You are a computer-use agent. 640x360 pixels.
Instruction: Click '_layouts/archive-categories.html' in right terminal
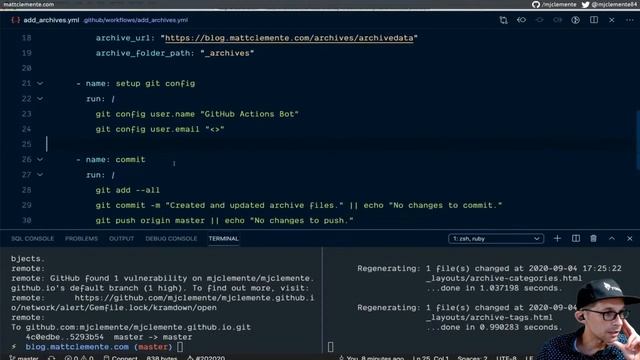point(504,278)
